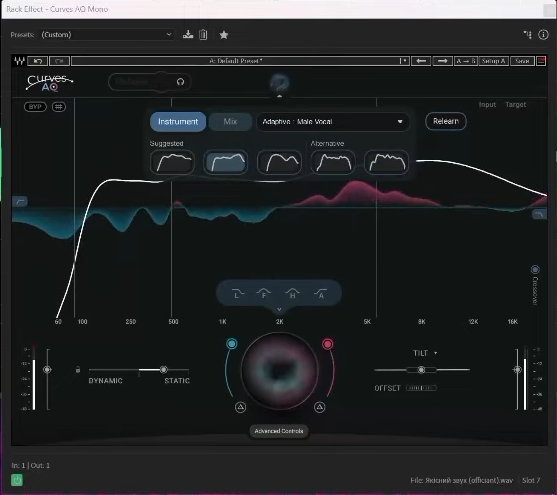Screen dimensions: 557x495
Task: Click the Slot 7 status text
Action: 531,480
